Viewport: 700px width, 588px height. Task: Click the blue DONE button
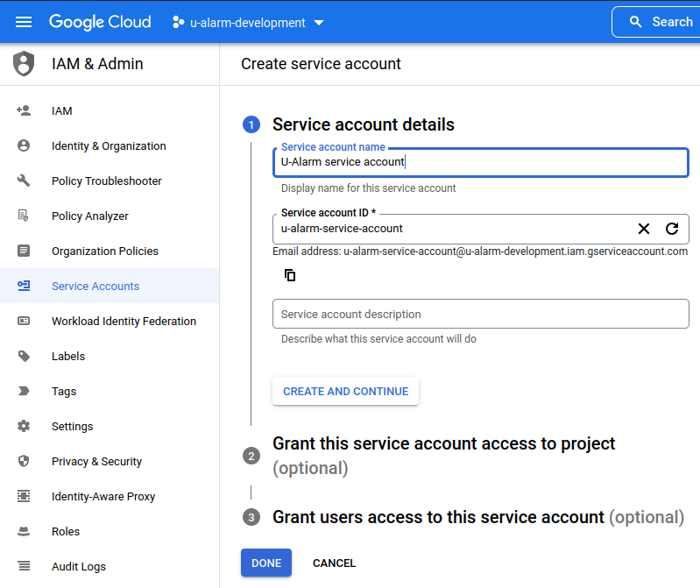pyautogui.click(x=266, y=563)
